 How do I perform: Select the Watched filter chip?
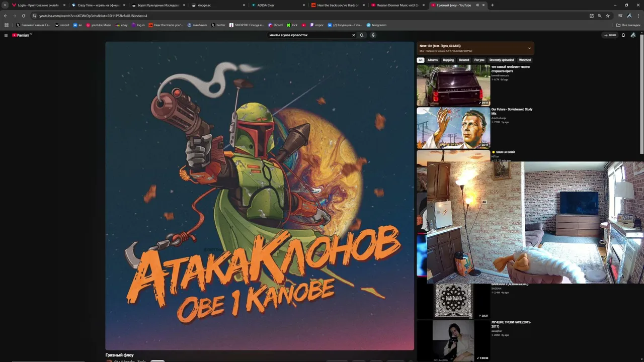point(525,60)
